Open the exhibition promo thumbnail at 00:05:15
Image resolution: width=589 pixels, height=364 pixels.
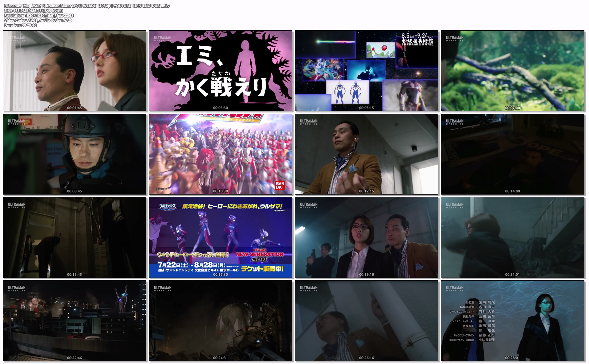367,71
